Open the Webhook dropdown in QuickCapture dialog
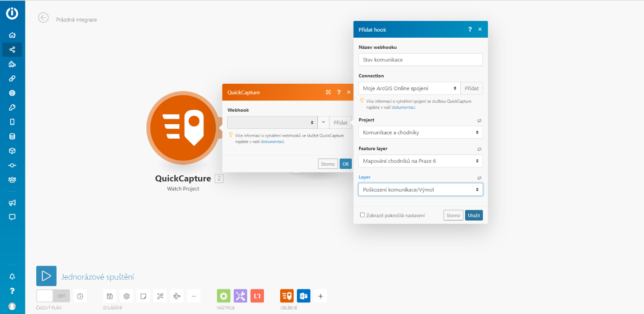The image size is (644, 314). click(x=272, y=122)
